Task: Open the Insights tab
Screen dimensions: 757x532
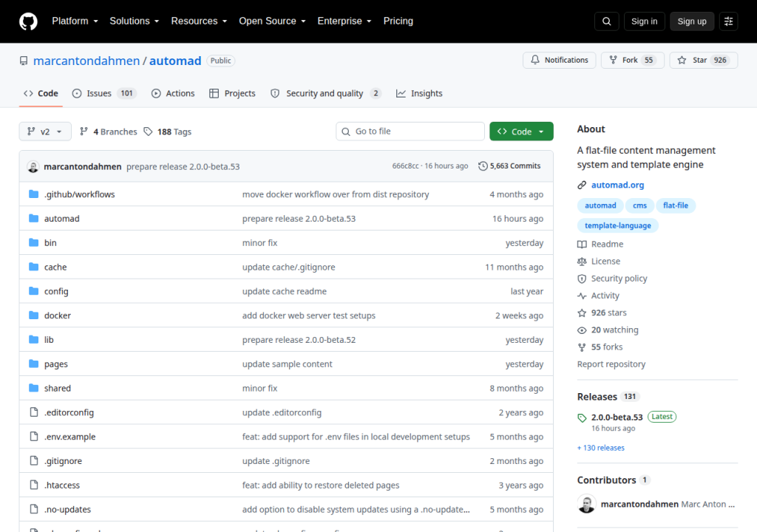Action: [x=419, y=94]
